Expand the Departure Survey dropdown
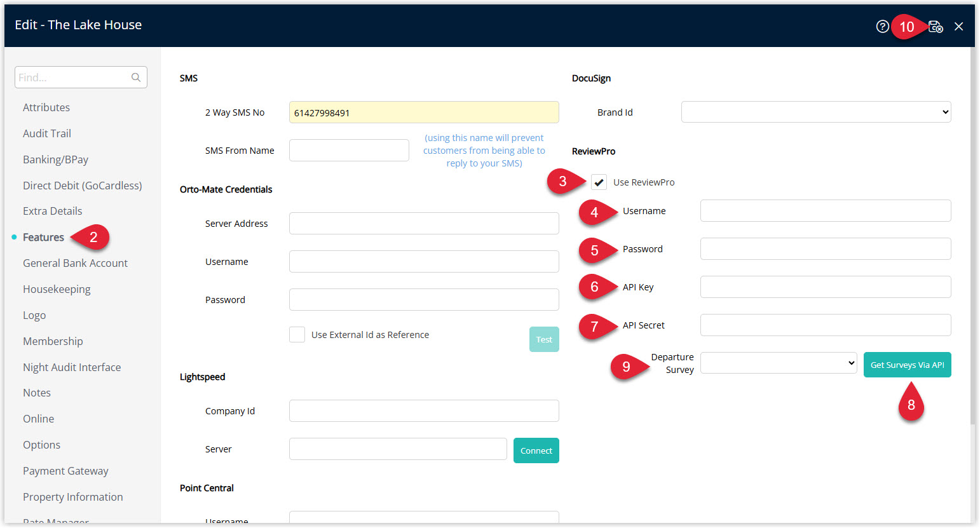The height and width of the screenshot is (528, 980). 779,363
